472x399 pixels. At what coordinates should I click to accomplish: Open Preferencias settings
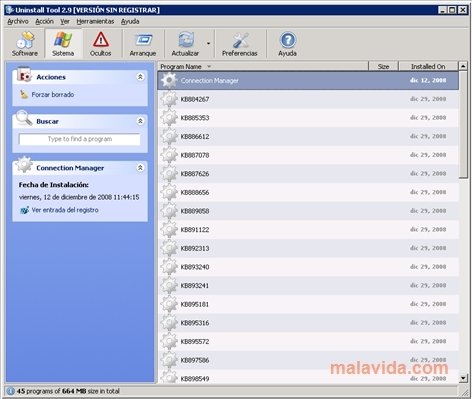[240, 44]
